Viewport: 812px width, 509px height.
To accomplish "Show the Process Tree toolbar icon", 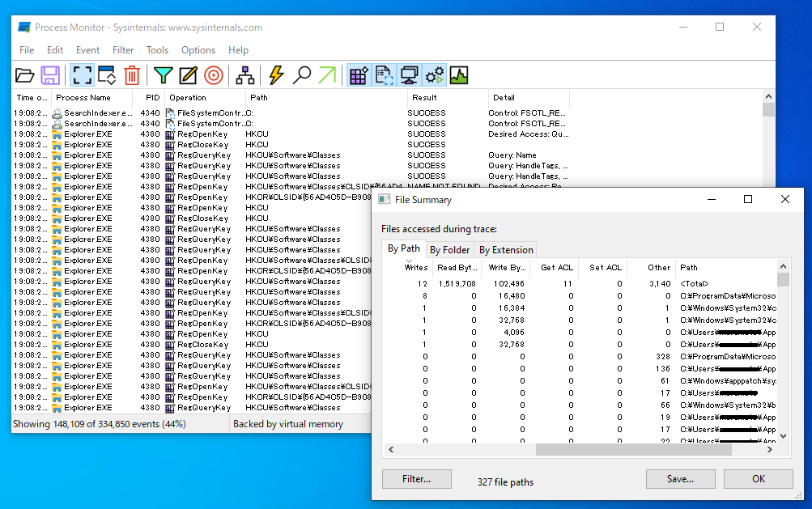I will (x=245, y=75).
